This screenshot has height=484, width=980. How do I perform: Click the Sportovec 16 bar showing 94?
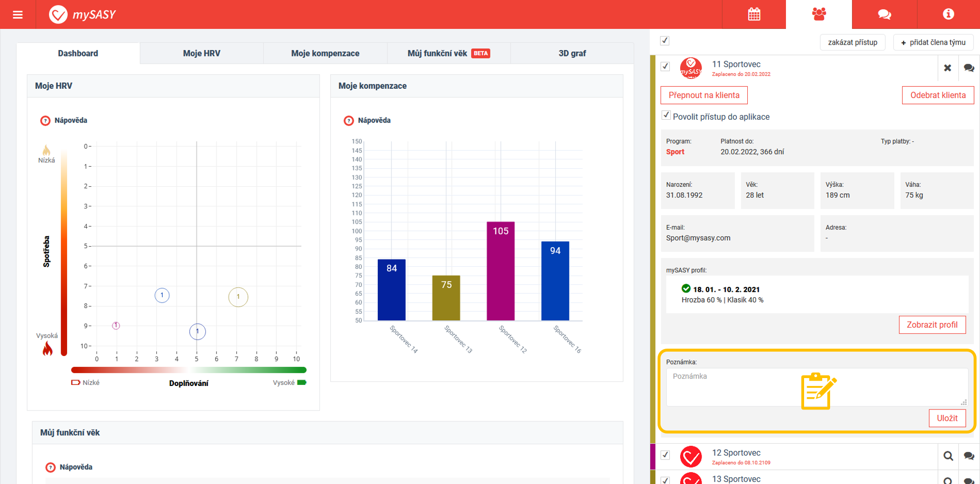tap(555, 281)
